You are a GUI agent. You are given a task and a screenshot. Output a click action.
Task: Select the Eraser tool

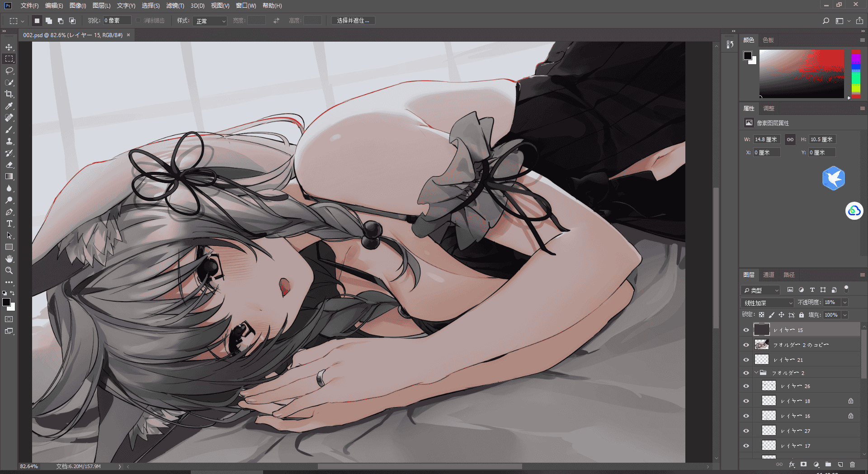(9, 165)
